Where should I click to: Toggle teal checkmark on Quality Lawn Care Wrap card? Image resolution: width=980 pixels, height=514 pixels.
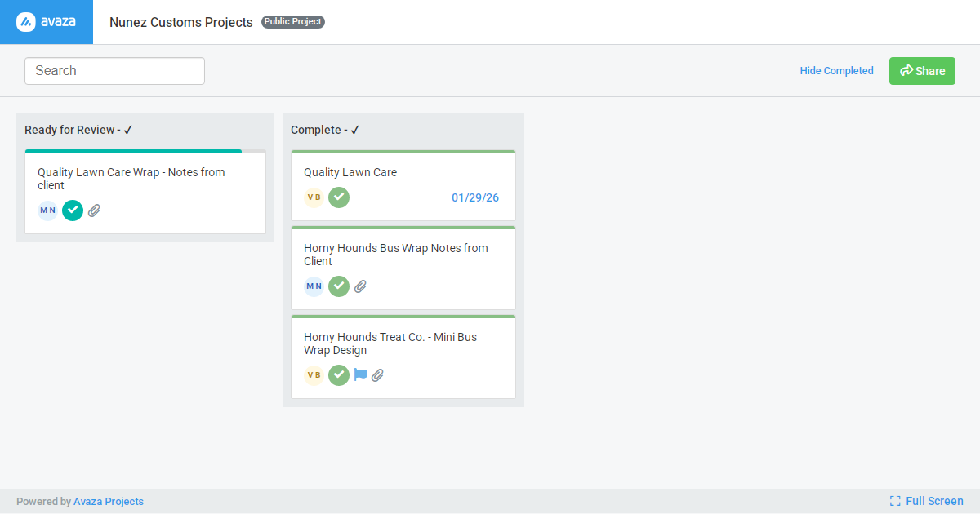pyautogui.click(x=73, y=210)
